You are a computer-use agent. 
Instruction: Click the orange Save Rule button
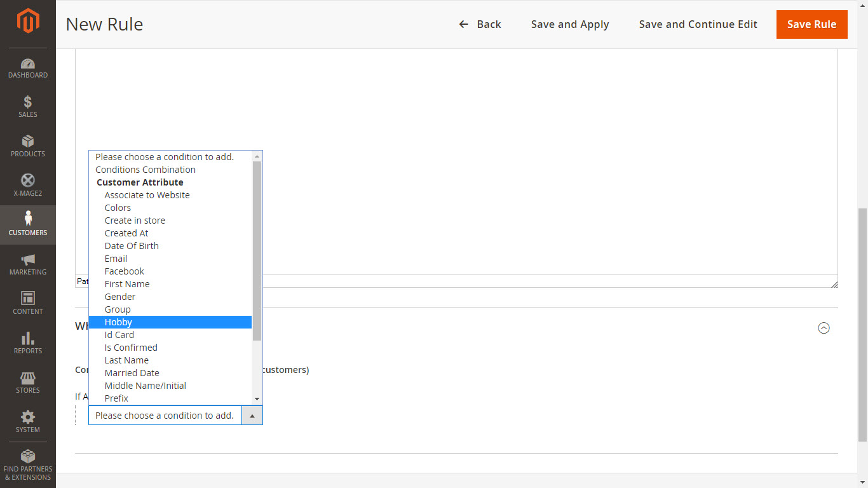point(812,24)
